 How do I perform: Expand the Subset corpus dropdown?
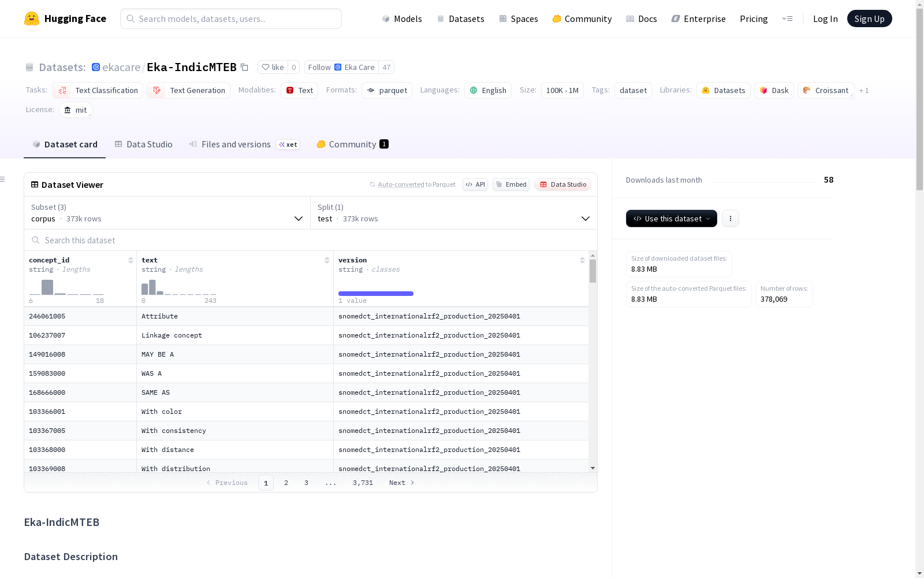click(x=167, y=213)
